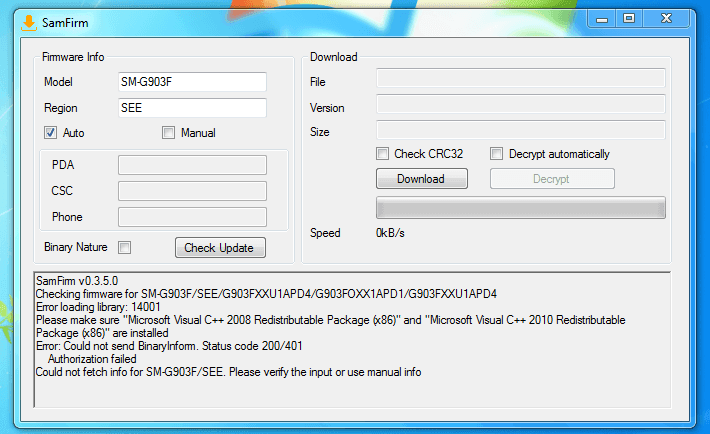Click the 'Error loading library: 14001' line
The width and height of the screenshot is (710, 434).
tap(98, 307)
